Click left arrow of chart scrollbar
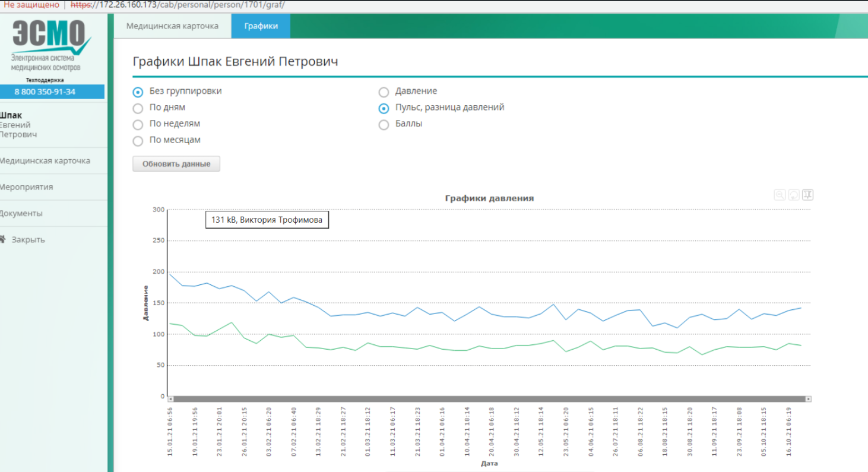This screenshot has width=868, height=472. (170, 399)
